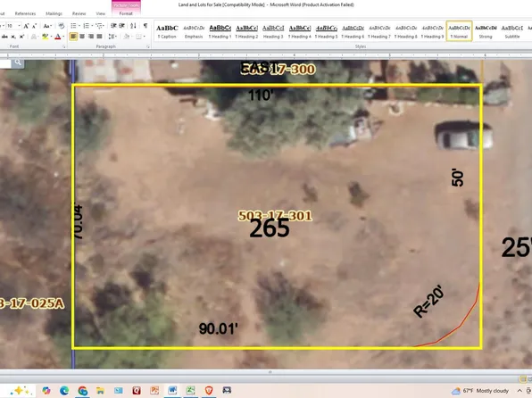
Task: Click the Borders icon
Action: pyautogui.click(x=138, y=37)
